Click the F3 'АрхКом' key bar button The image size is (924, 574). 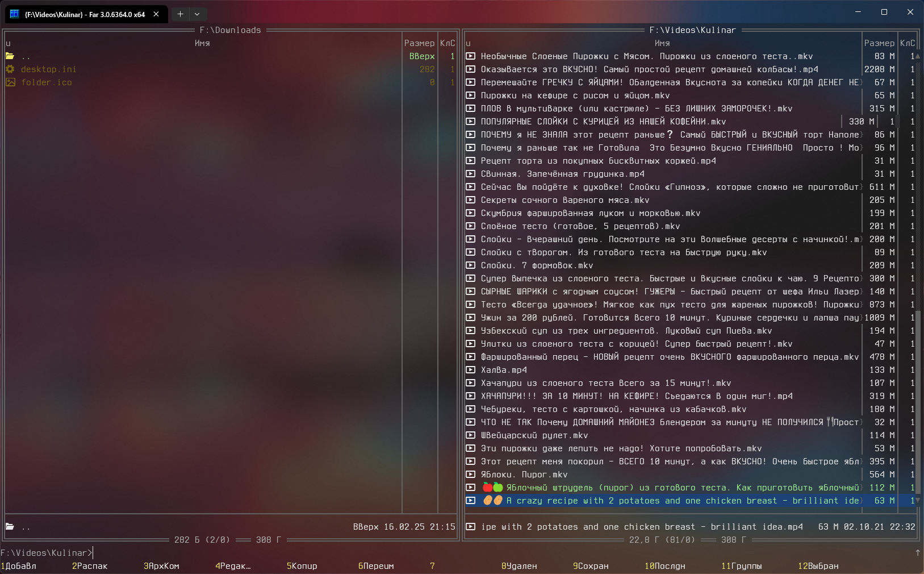[x=161, y=566]
